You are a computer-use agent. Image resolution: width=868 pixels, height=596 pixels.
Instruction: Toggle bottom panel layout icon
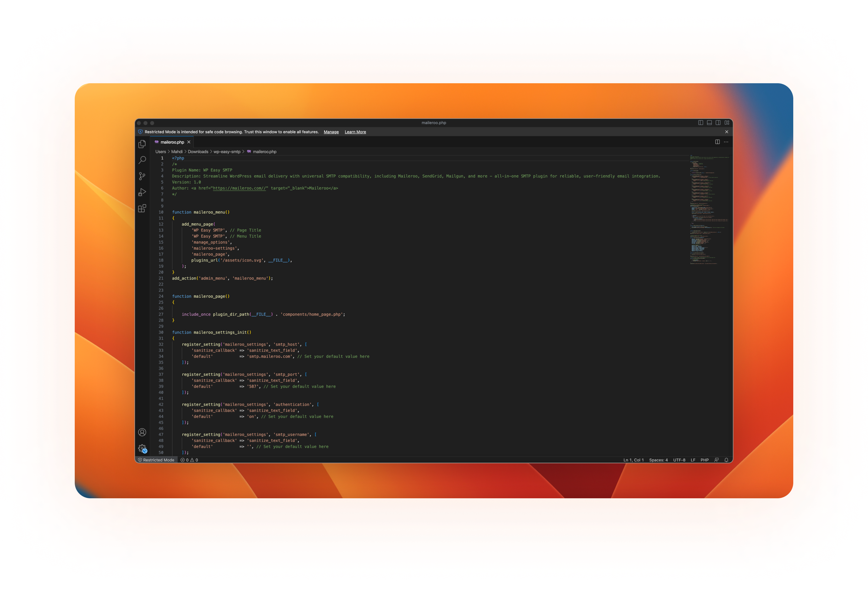point(709,122)
